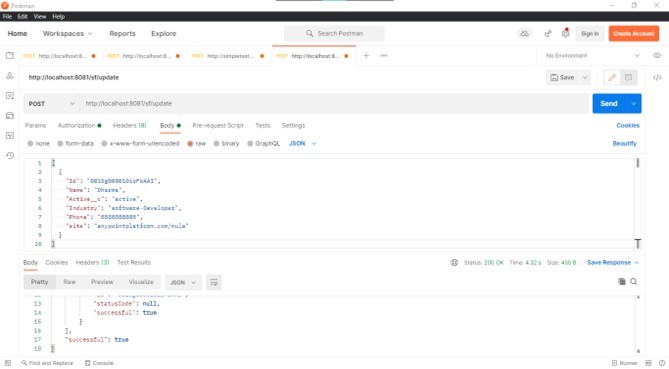This screenshot has width=669, height=369.
Task: Open the Save Response dropdown
Action: (613, 262)
